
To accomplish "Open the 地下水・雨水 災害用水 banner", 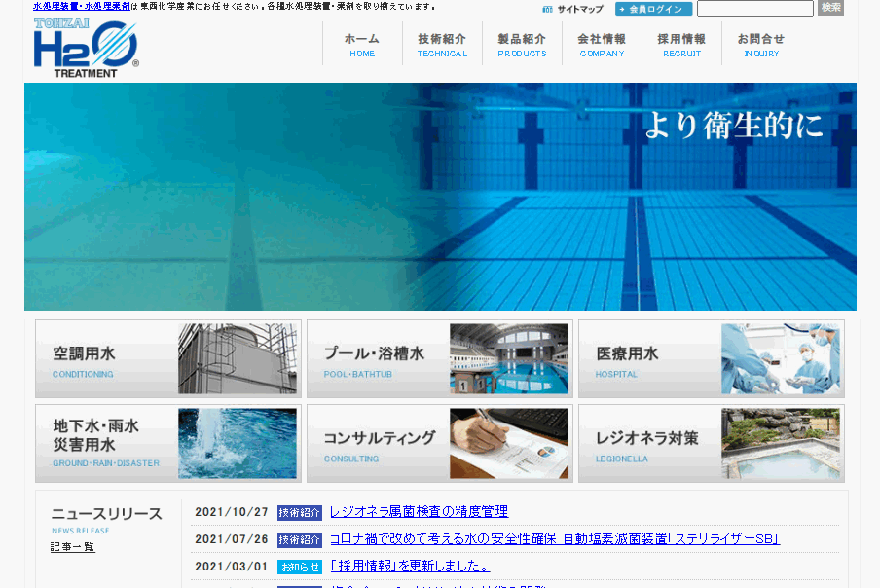I will pyautogui.click(x=167, y=444).
